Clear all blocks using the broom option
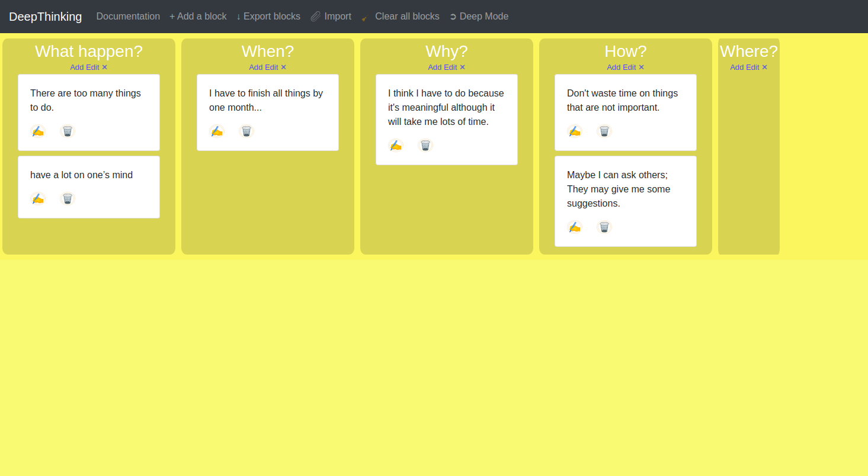 [401, 17]
